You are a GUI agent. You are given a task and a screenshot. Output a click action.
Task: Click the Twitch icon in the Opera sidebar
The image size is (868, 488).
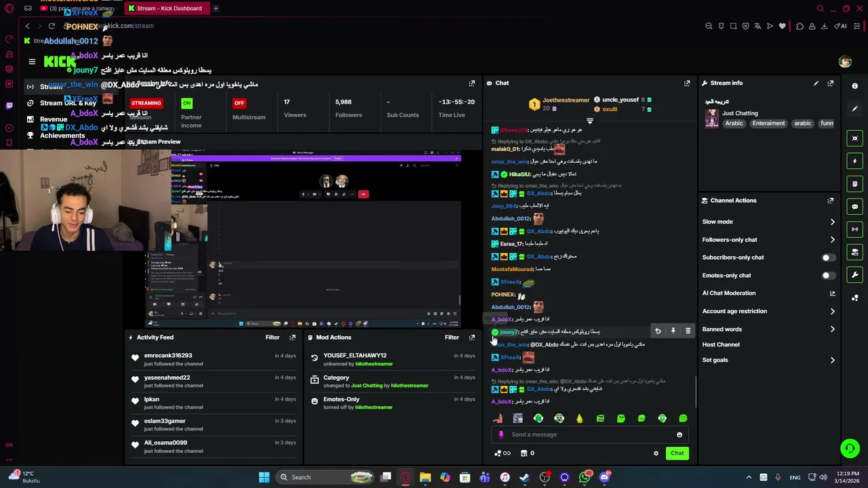click(9, 106)
